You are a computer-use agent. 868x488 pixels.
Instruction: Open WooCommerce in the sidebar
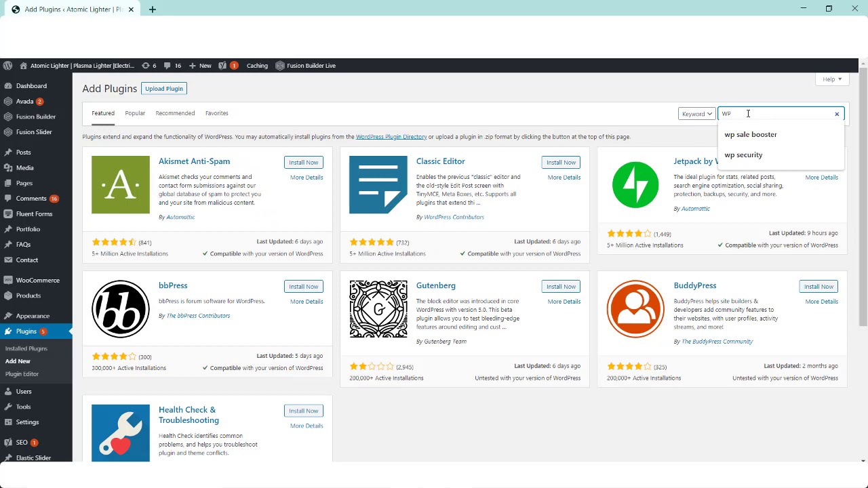[37, 281]
